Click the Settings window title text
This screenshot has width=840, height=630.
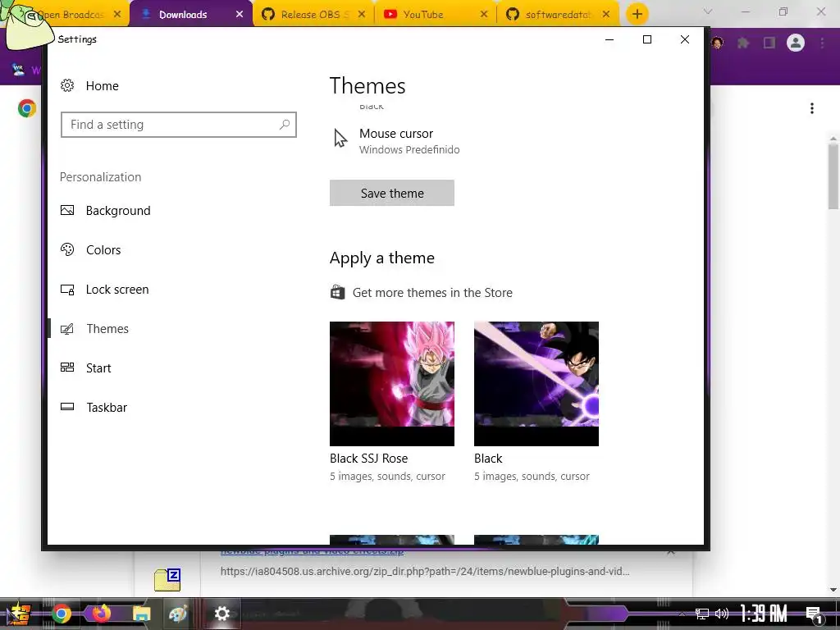tap(77, 39)
